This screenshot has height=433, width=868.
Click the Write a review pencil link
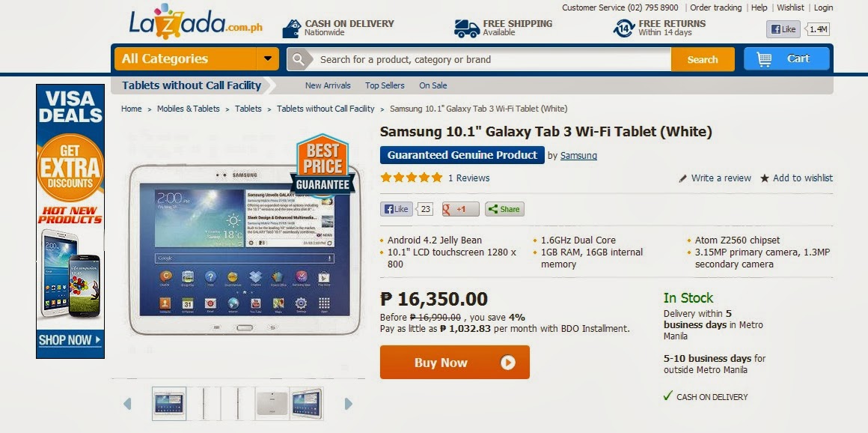(x=715, y=178)
